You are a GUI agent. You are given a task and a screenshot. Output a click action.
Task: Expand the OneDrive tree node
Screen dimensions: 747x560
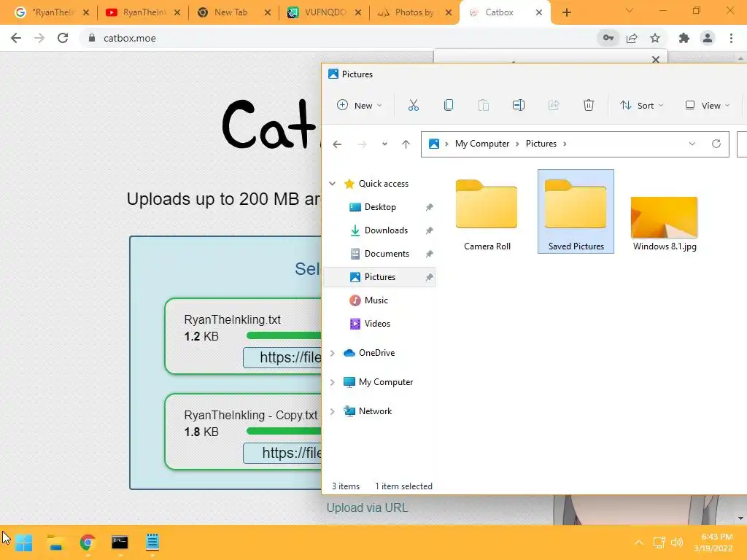point(332,353)
